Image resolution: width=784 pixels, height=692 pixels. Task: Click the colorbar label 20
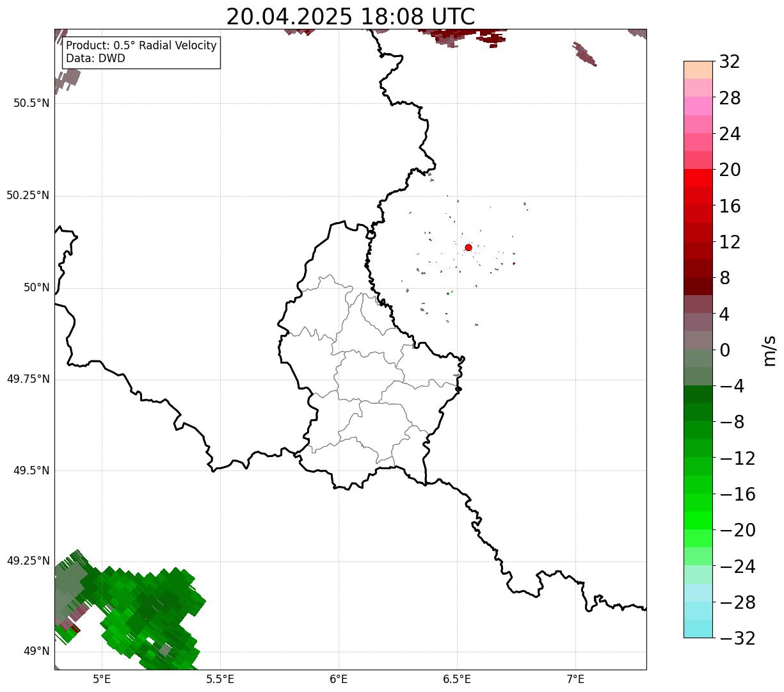[730, 170]
